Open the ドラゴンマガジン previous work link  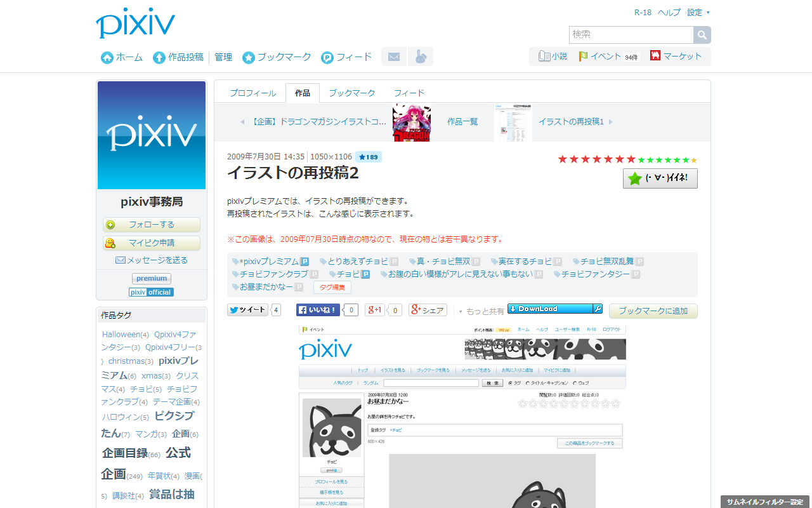(318, 122)
